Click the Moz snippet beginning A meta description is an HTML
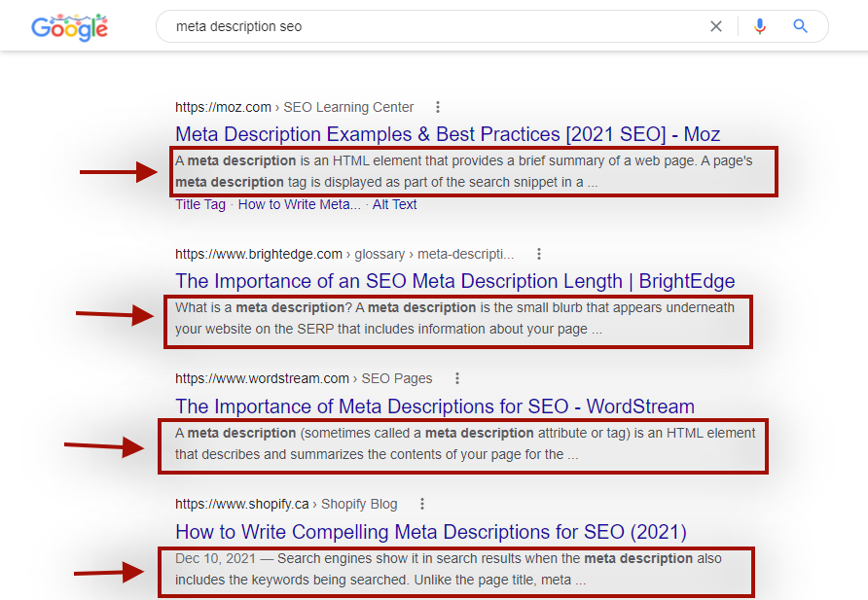 464,171
